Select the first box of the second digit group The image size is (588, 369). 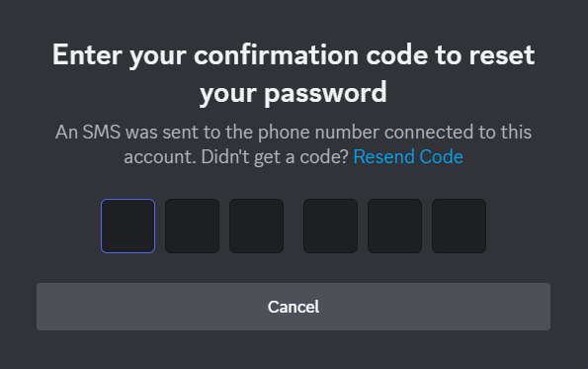coord(330,226)
